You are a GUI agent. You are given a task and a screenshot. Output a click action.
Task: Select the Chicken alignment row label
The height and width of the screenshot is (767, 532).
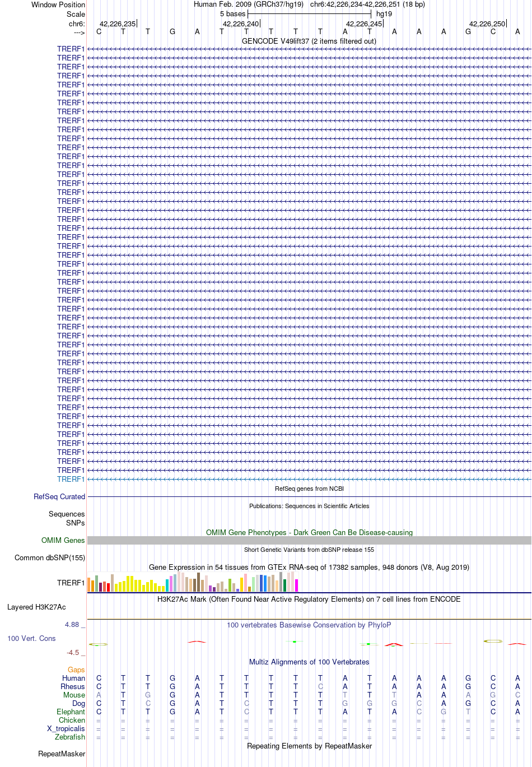[72, 720]
